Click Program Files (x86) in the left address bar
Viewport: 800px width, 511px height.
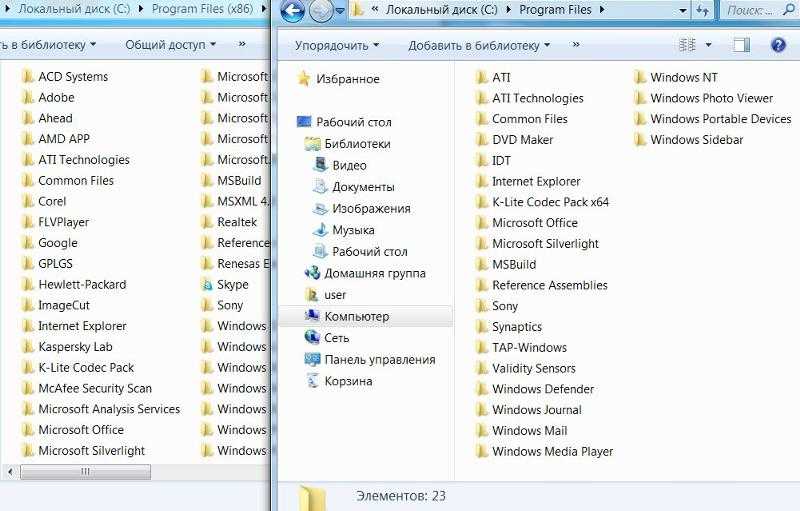[x=202, y=9]
